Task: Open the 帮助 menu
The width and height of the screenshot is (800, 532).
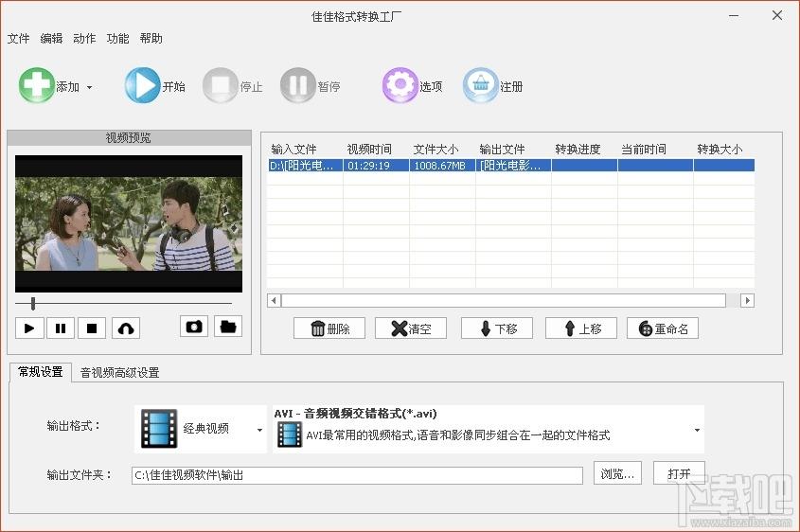Action: (x=151, y=38)
